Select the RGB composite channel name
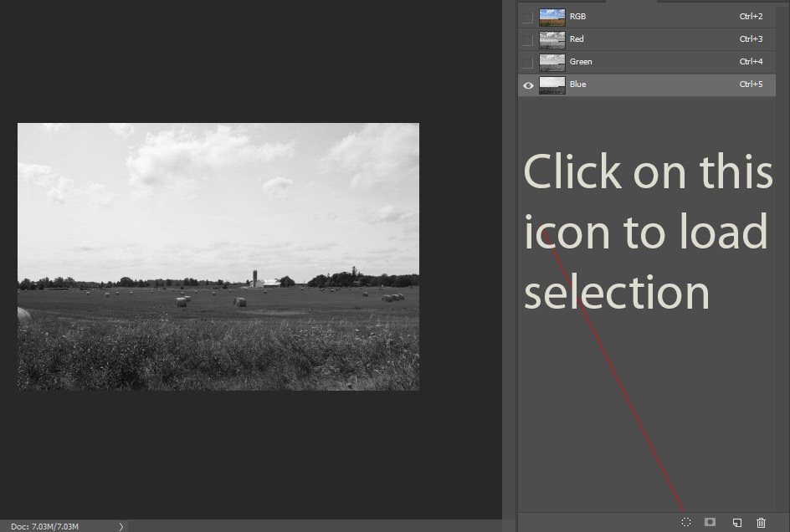The height and width of the screenshot is (532, 790). coord(577,17)
